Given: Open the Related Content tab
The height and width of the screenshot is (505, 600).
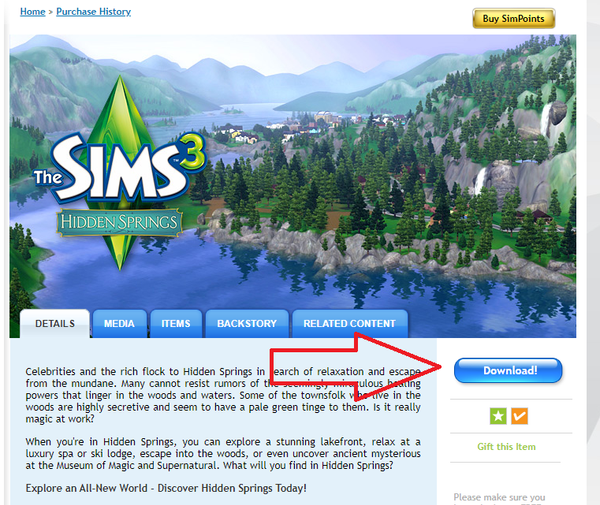Looking at the screenshot, I should click(x=350, y=324).
